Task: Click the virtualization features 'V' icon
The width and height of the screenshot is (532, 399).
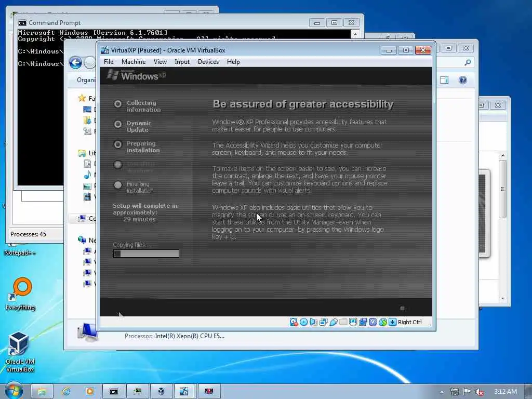Action: (373, 322)
